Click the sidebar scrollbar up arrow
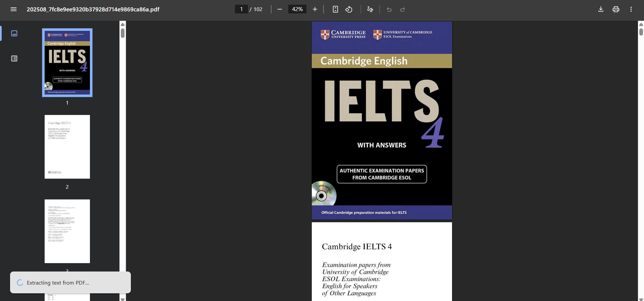644x301 pixels. (123, 24)
